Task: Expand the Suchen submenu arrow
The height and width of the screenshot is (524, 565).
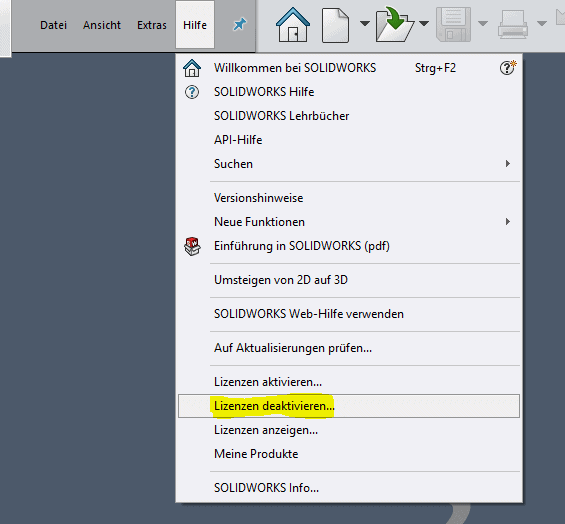Action: coord(508,164)
